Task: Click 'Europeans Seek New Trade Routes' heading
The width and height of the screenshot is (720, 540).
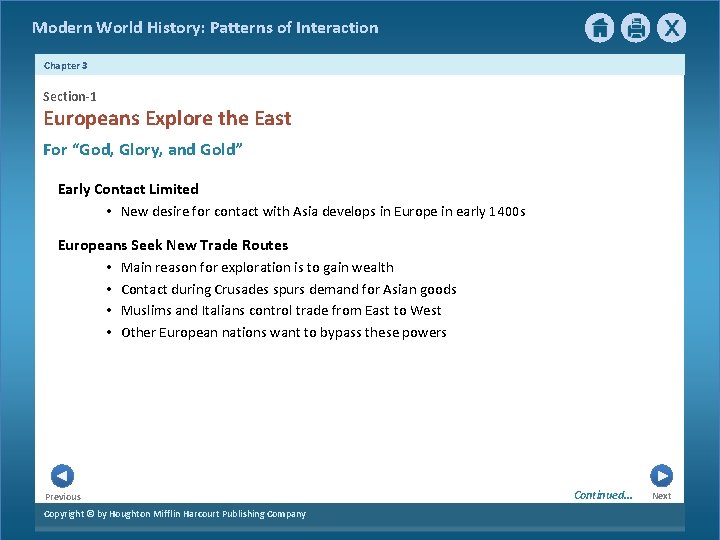Action: coord(173,245)
